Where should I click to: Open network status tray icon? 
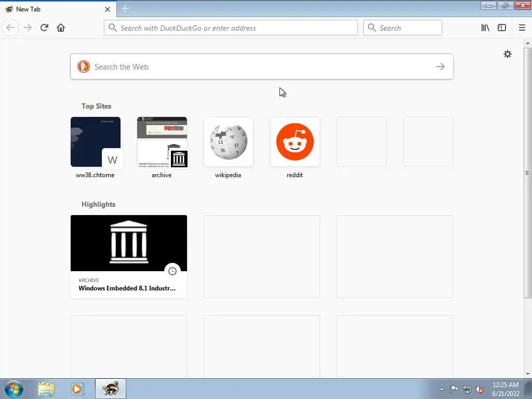click(x=467, y=390)
